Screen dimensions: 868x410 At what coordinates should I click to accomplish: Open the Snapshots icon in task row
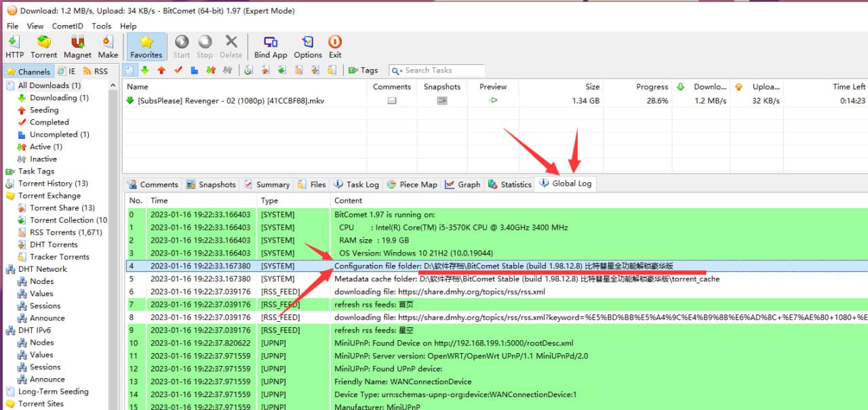point(442,100)
